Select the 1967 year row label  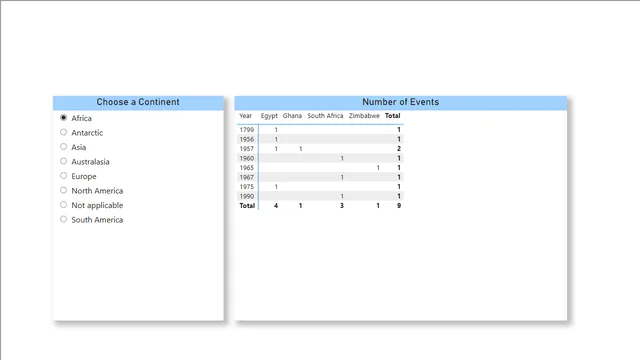coord(247,177)
